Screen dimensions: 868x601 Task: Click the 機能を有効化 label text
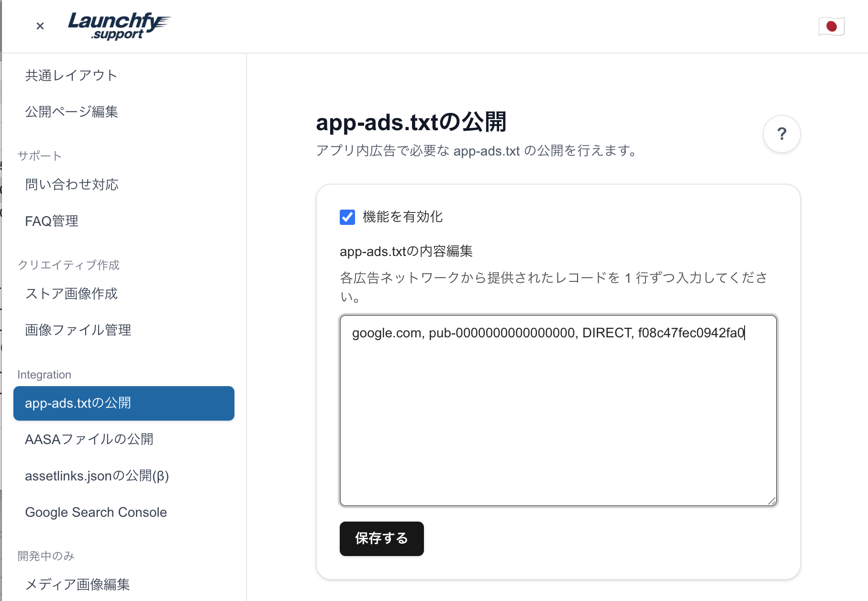point(402,217)
